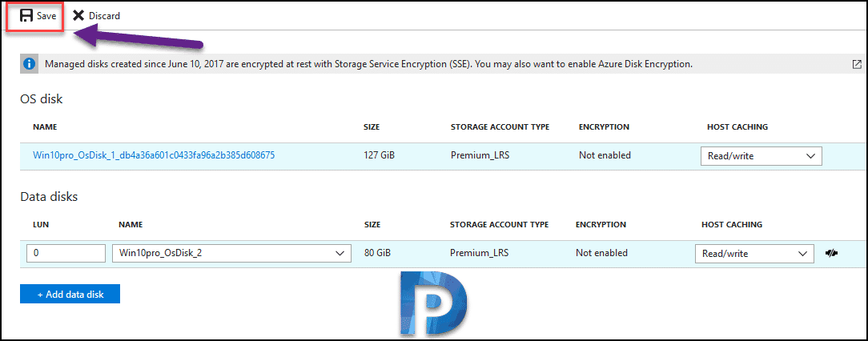The height and width of the screenshot is (341, 868).
Task: Click the Storage Service Encryption info message
Action: click(368, 64)
